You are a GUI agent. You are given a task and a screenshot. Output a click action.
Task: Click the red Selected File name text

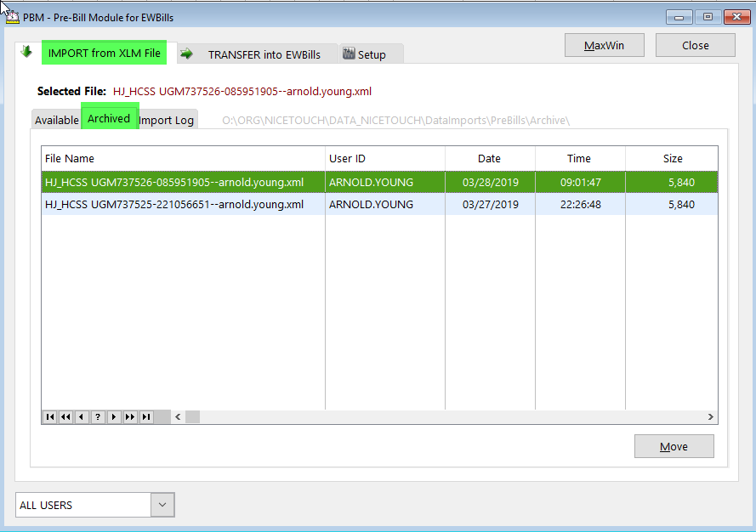coord(242,91)
